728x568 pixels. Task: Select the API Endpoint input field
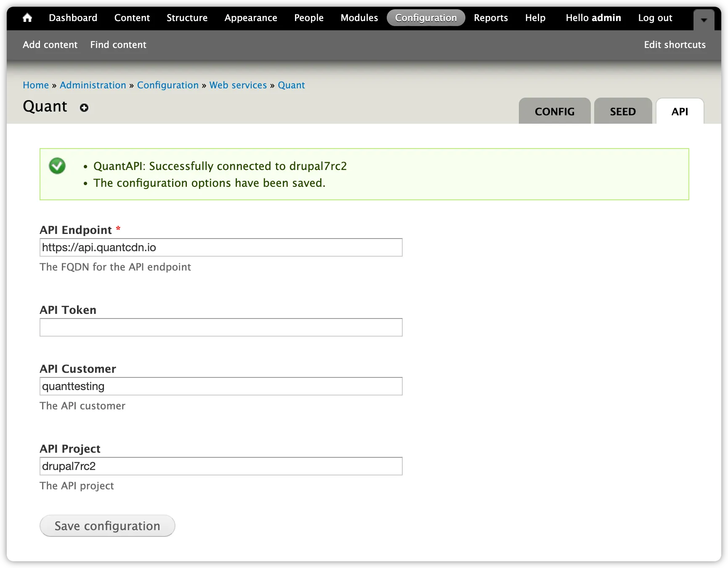(221, 247)
